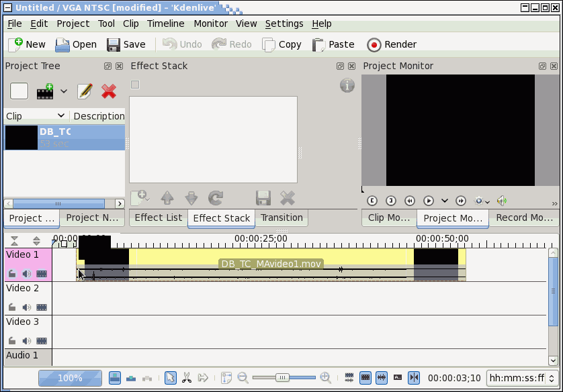Hide video on Video 3 track
The image size is (563, 392).
[42, 341]
